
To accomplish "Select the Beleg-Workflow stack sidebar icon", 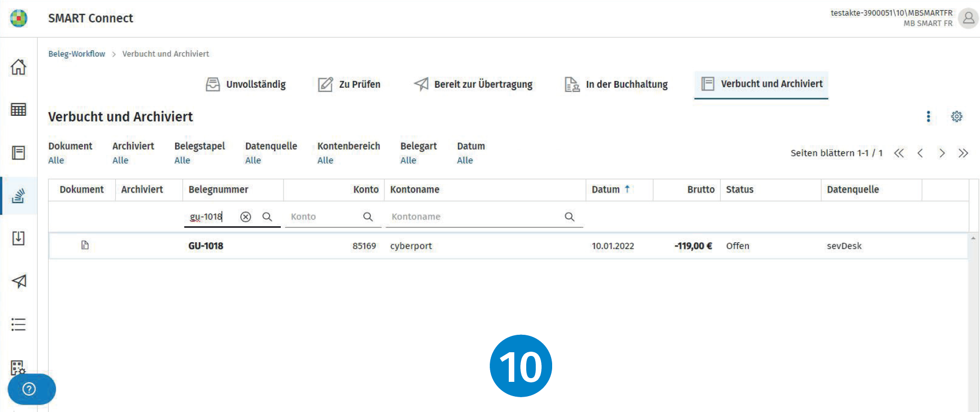I will click(19, 196).
